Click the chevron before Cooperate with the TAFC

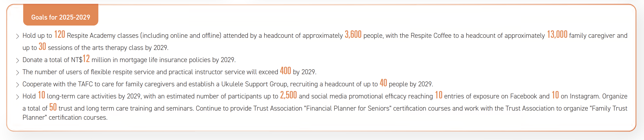coord(17,84)
